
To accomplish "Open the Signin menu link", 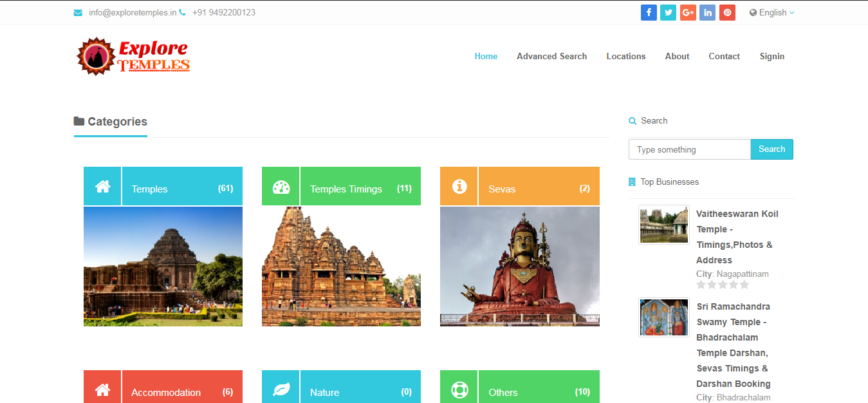I will [771, 56].
